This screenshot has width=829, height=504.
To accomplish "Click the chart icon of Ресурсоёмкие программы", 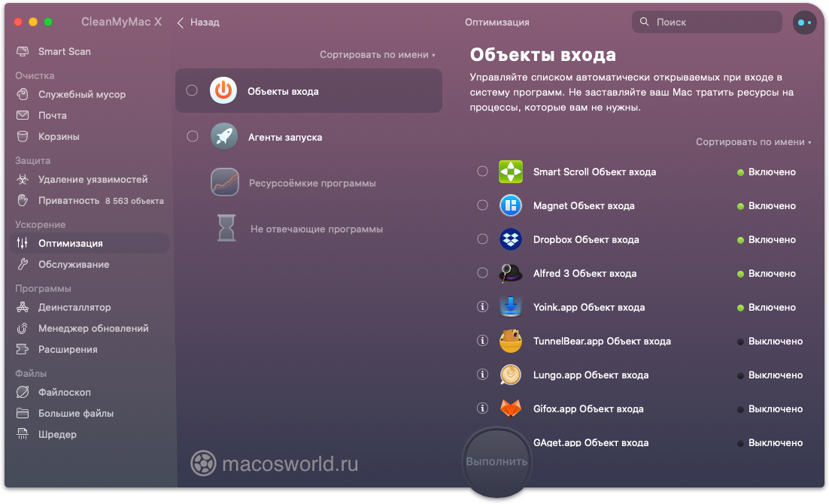I will (225, 183).
